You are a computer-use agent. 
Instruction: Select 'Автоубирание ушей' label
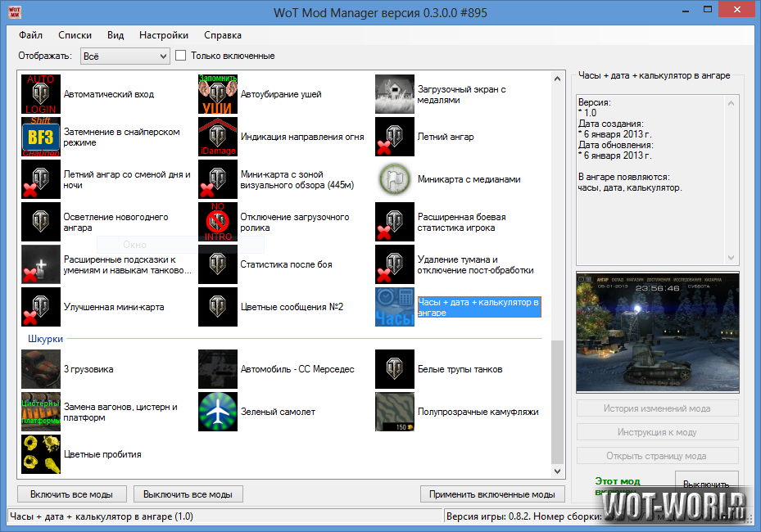[x=281, y=94]
